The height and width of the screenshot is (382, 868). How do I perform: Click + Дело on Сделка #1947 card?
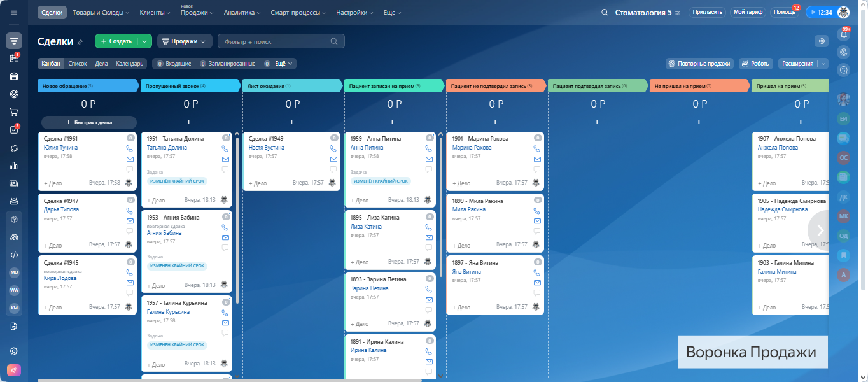pyautogui.click(x=53, y=244)
